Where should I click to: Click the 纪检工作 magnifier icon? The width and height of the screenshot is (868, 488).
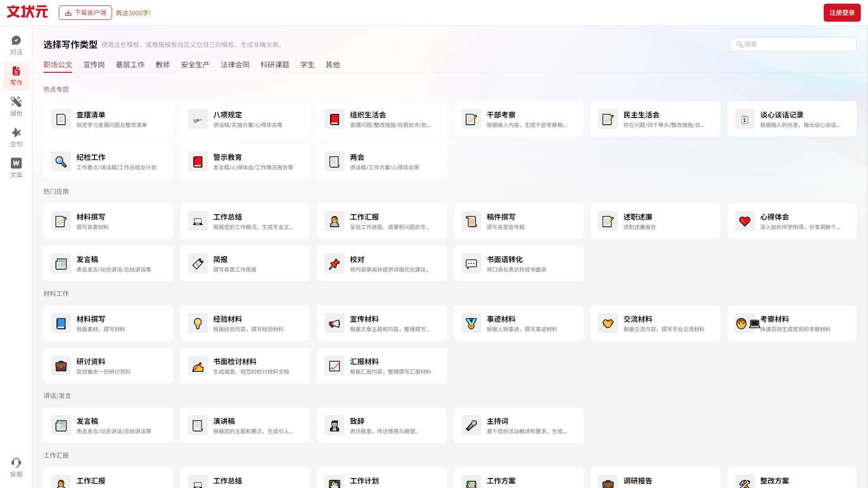point(61,162)
